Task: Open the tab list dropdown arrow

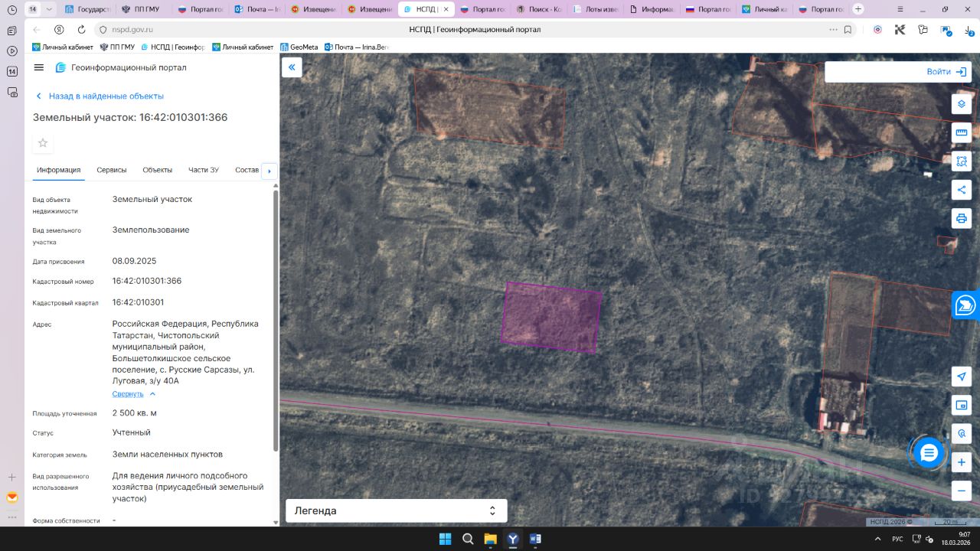Action: point(50,9)
